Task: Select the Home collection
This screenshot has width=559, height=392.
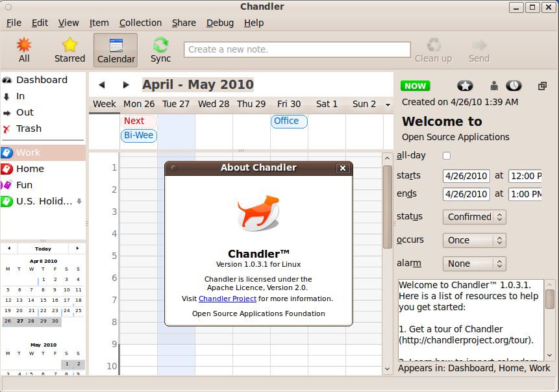Action: (43, 169)
